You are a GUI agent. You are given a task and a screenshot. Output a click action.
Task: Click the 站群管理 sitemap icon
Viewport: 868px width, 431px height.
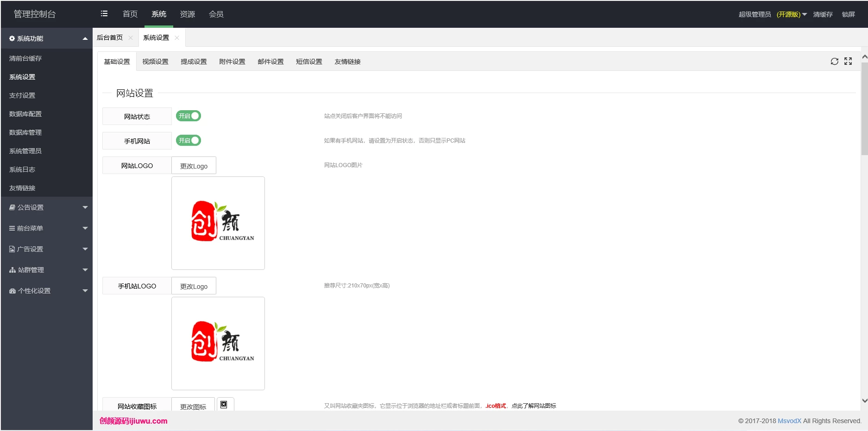13,270
